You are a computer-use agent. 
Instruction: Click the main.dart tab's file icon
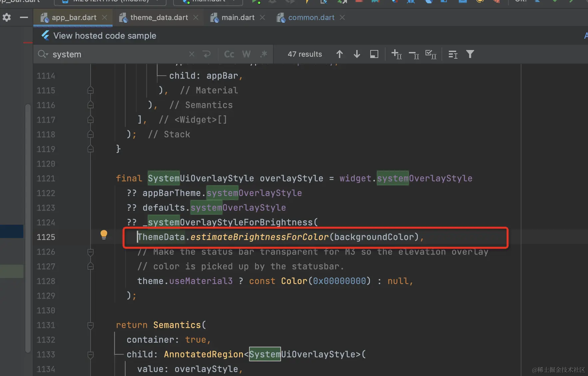tap(214, 18)
